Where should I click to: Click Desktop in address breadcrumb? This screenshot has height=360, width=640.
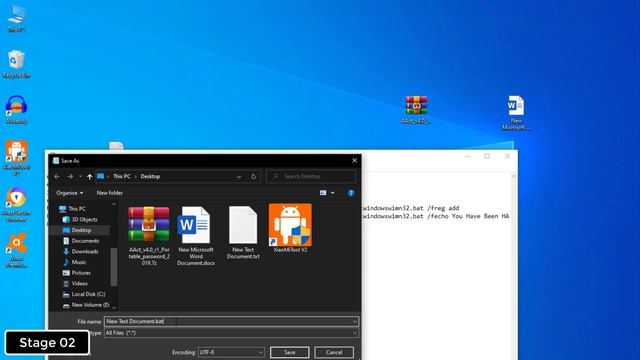pyautogui.click(x=150, y=176)
